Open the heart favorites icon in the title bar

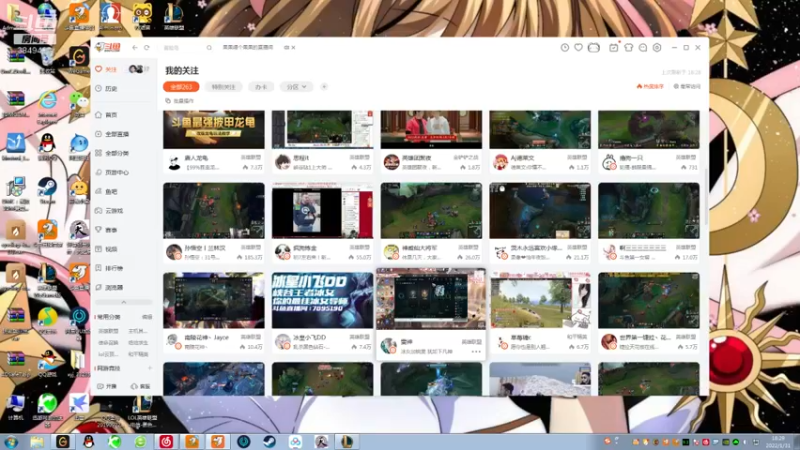click(x=579, y=47)
